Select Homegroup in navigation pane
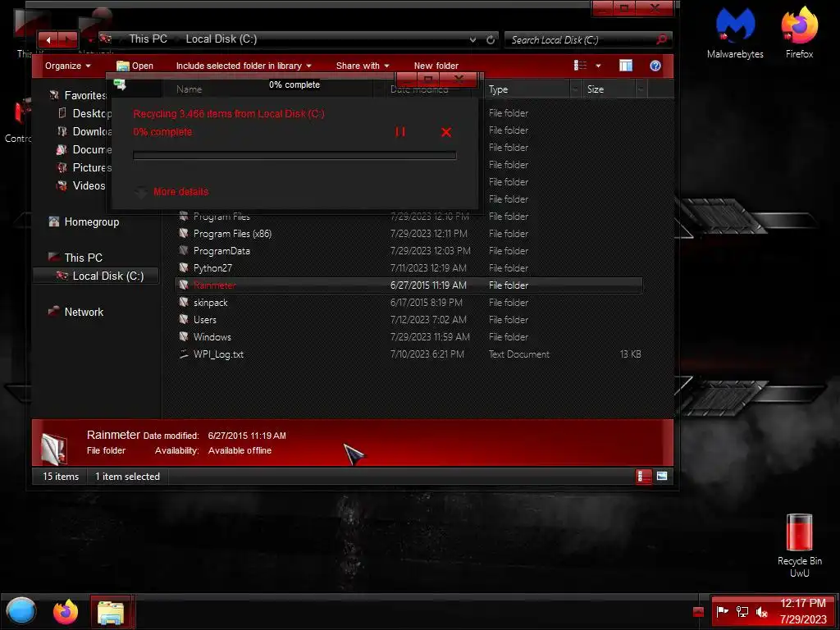 (84, 221)
